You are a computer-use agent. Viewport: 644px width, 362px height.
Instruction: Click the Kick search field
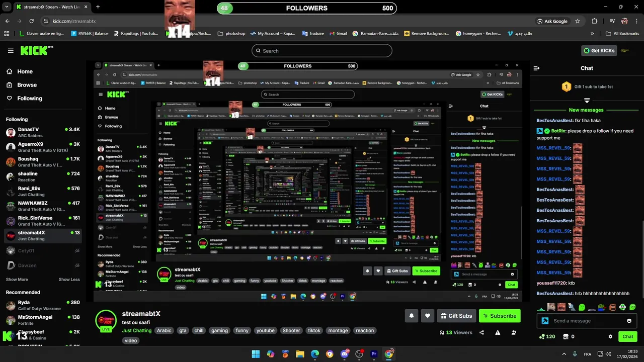[x=321, y=51]
